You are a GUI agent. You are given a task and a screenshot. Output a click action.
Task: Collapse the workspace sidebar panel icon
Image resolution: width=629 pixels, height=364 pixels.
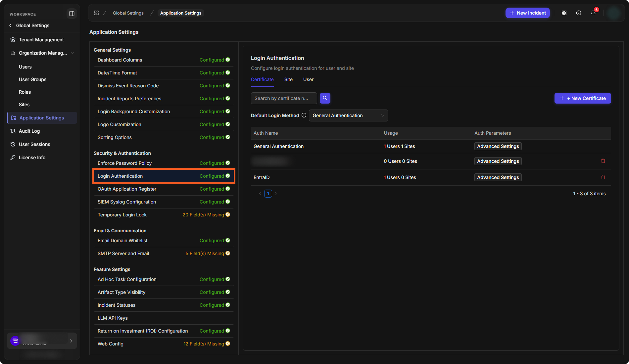pos(72,14)
